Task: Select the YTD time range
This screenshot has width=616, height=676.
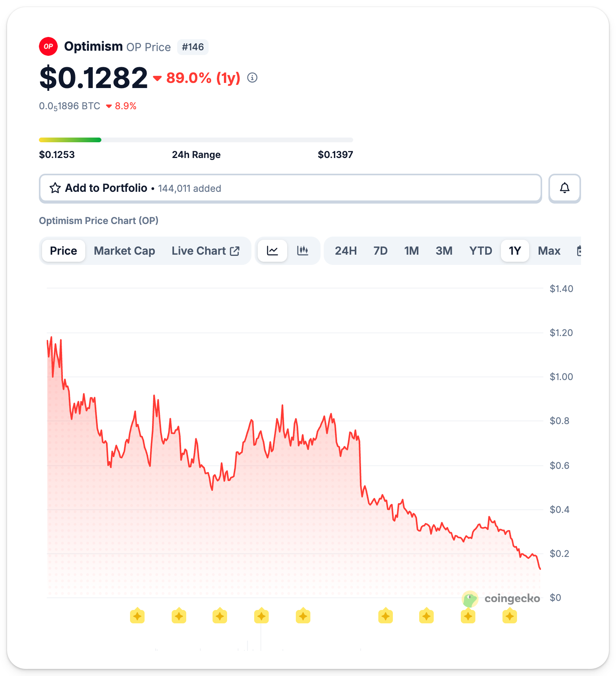Action: coord(480,251)
